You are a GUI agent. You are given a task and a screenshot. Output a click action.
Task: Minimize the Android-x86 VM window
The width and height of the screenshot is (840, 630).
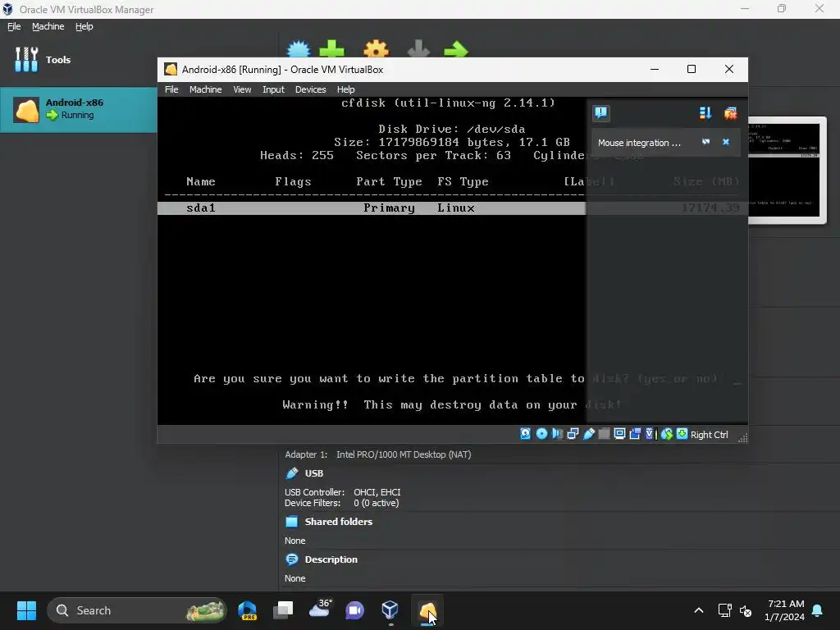(654, 69)
